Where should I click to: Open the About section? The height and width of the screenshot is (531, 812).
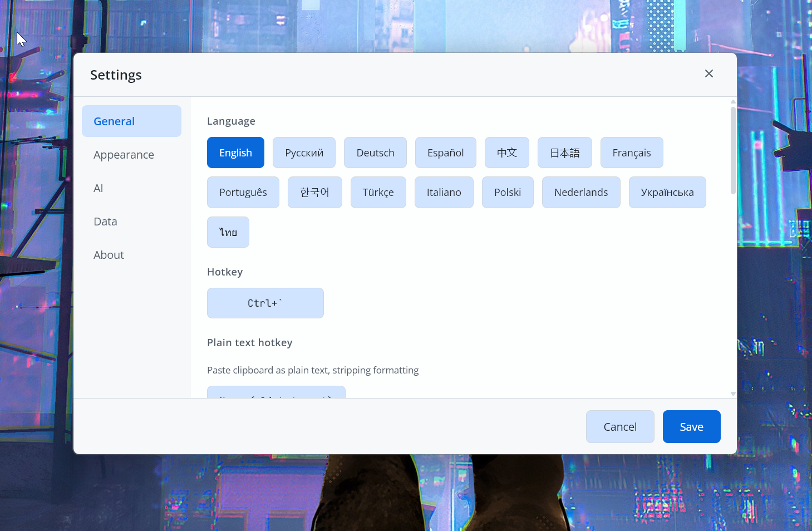pos(131,255)
